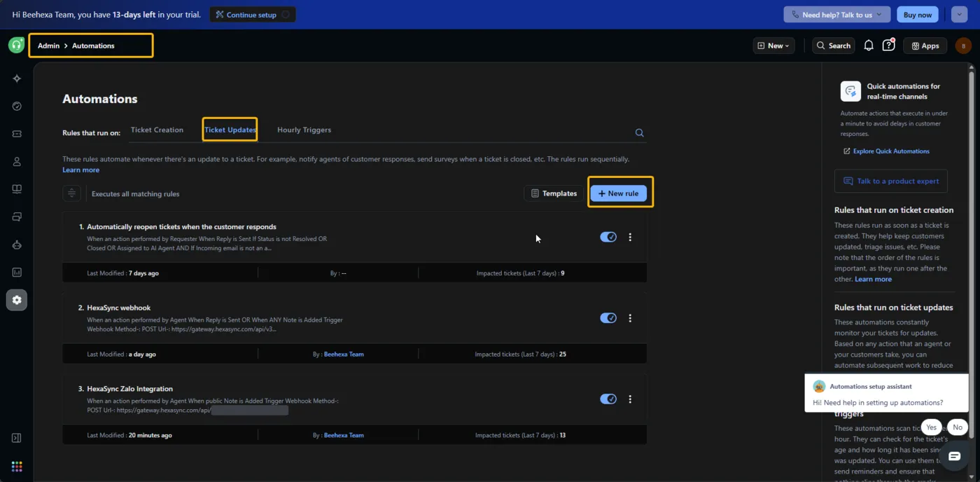Open the Forums chat icon in sidebar
The image size is (980, 482).
[17, 217]
